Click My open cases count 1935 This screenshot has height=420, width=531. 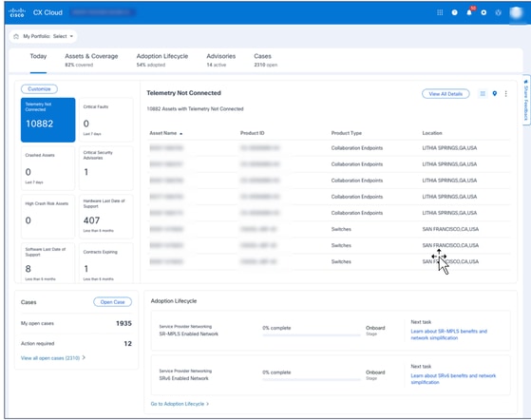[123, 323]
